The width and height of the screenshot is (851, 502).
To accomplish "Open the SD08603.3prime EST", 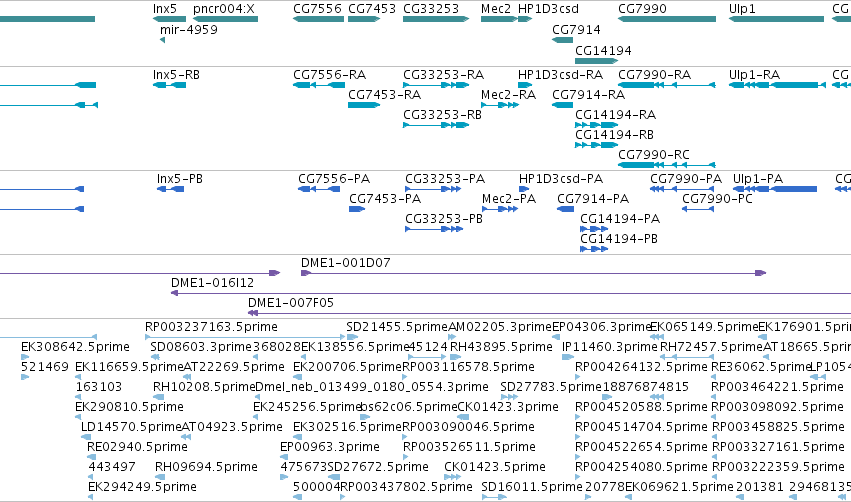I will [155, 357].
